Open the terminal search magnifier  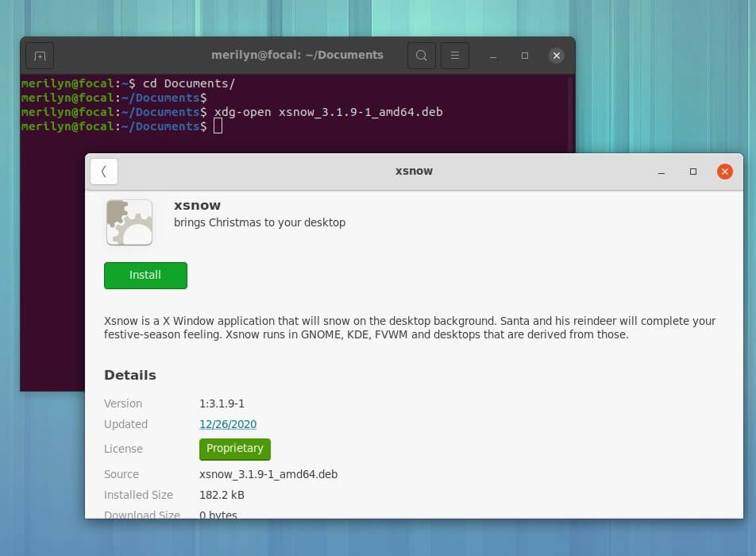click(x=422, y=56)
